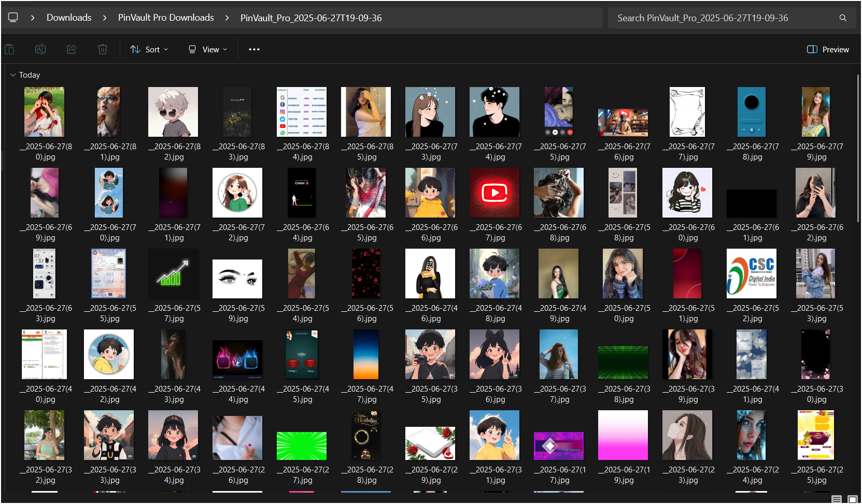Select the green growth chart image (57).jpg
This screenshot has height=504, width=862.
click(x=173, y=273)
